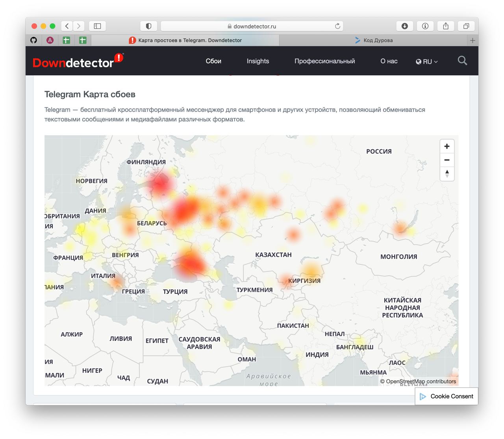Click the Downdetector logo
This screenshot has width=504, height=439.
tap(78, 61)
